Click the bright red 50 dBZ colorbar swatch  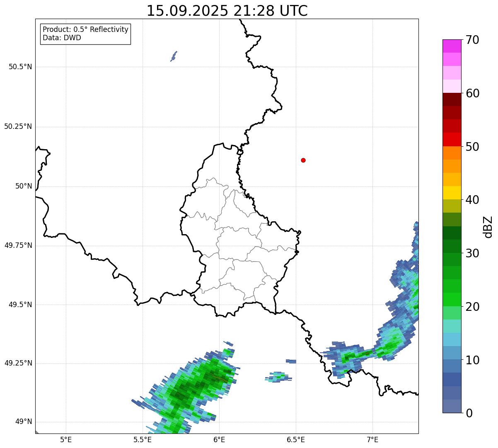[452, 139]
